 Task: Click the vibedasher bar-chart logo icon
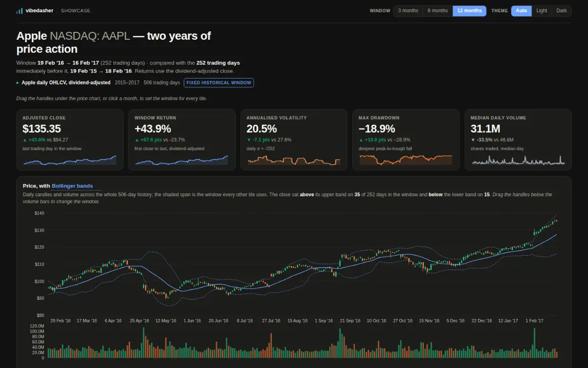click(19, 11)
